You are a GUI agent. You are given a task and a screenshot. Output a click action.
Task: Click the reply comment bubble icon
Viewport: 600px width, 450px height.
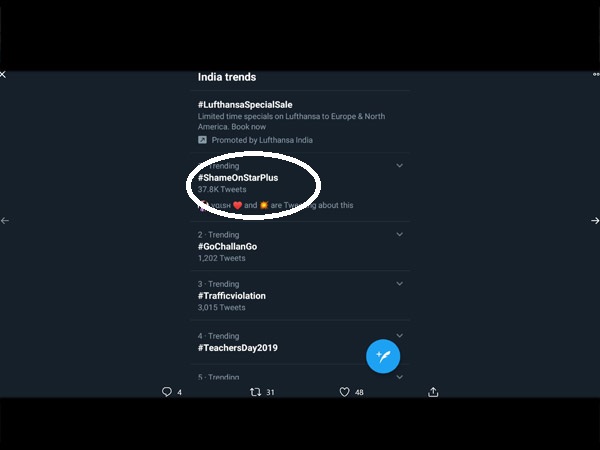click(167, 391)
